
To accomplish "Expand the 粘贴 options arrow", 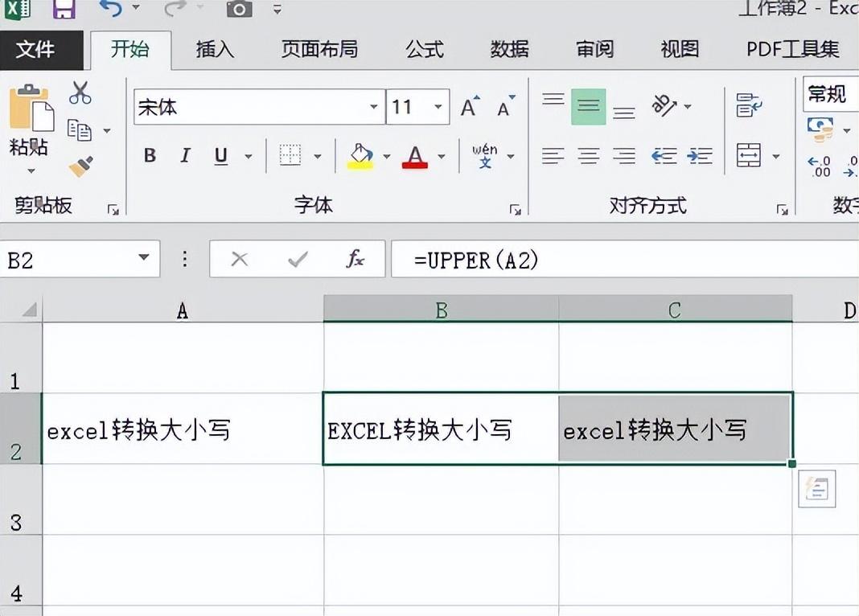I will click(x=31, y=170).
